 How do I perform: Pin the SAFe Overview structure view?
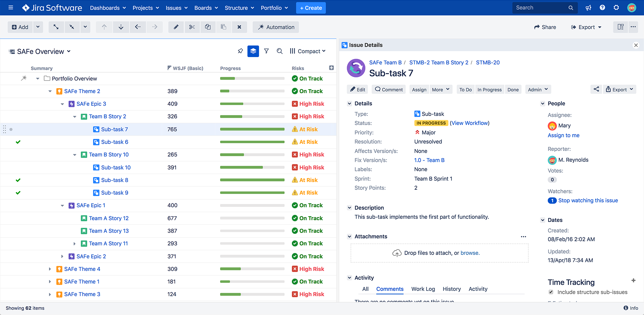(x=240, y=51)
